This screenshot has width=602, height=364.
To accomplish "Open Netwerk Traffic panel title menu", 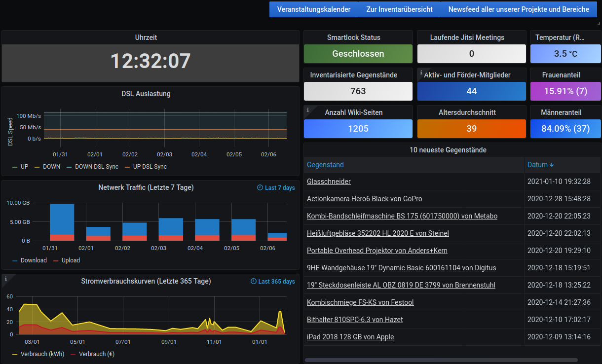I will click(x=146, y=187).
